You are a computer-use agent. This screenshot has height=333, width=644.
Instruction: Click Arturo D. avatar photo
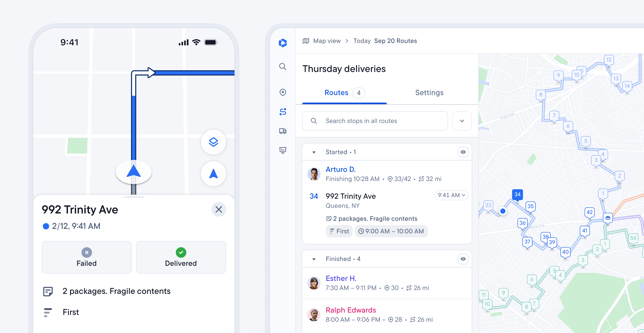point(314,174)
